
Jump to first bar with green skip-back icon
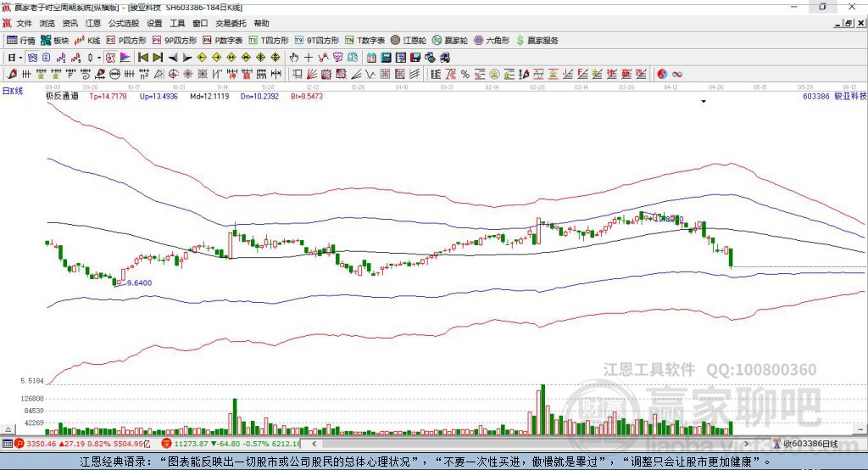click(142, 58)
